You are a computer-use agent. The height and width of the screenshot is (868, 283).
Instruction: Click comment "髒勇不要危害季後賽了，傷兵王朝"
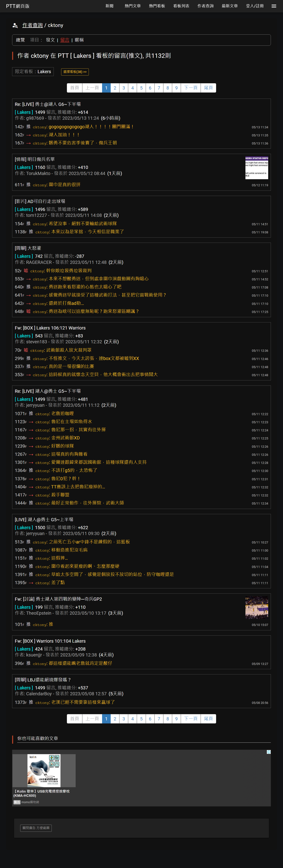click(x=83, y=143)
